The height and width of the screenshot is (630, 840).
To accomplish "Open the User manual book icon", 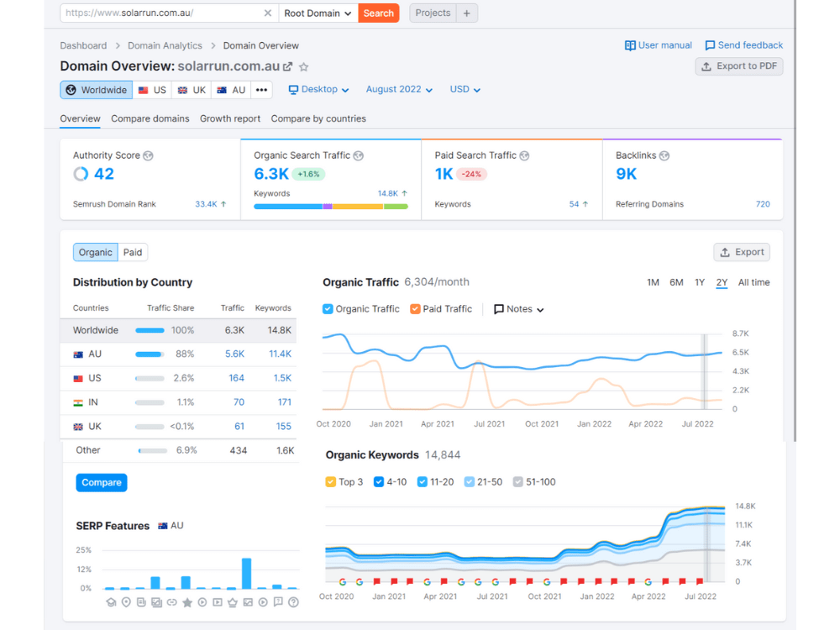I will click(x=630, y=45).
